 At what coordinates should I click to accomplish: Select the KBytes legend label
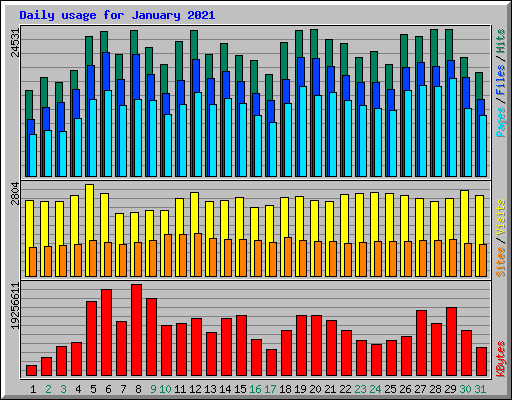[501, 359]
